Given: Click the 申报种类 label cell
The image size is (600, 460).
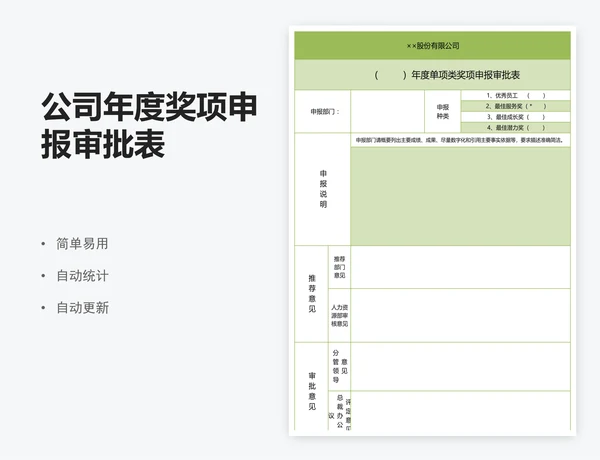Looking at the screenshot, I should [443, 112].
